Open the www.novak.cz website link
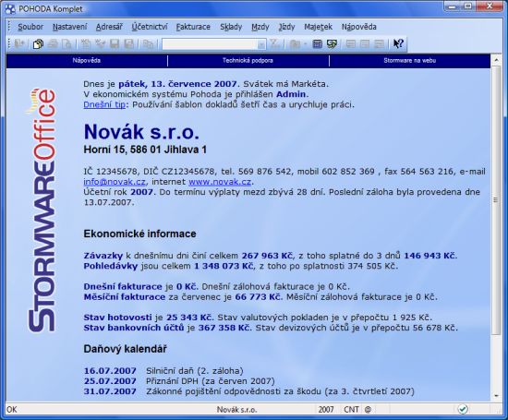Viewport: 508px width, 420px height. click(x=220, y=182)
